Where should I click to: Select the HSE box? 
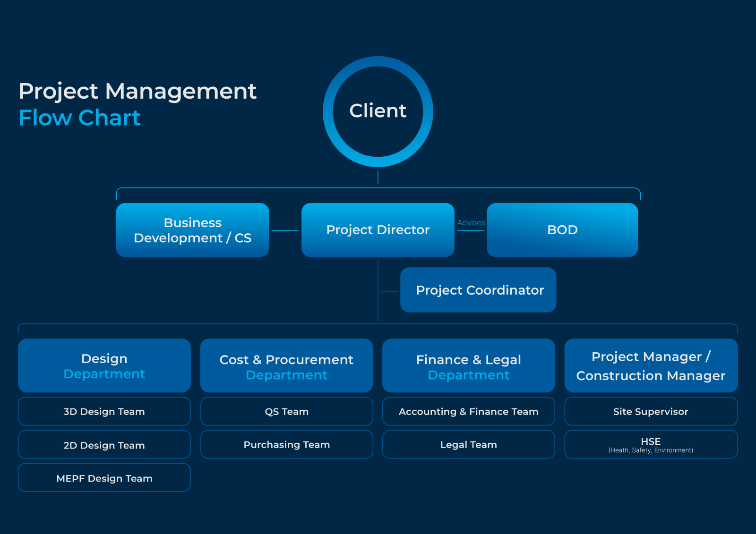point(651,444)
